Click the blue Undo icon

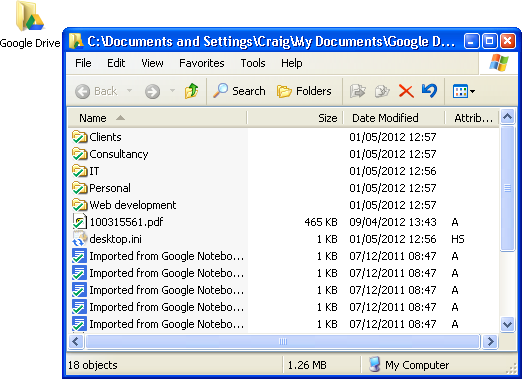point(429,90)
